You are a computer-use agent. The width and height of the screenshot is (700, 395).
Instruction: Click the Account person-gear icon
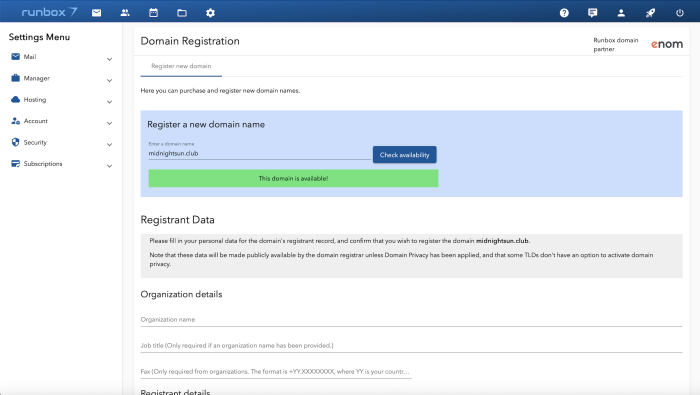coord(16,121)
